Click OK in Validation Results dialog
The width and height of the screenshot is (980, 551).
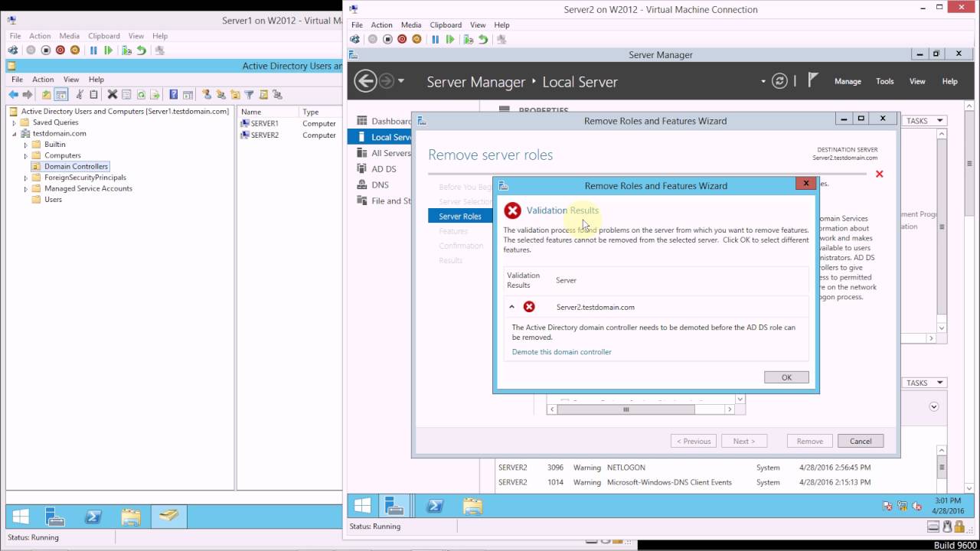coord(786,377)
